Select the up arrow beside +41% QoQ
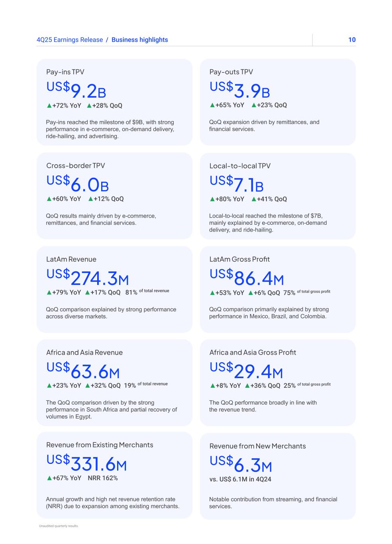Screen dimensions: 392x544 point(254,199)
